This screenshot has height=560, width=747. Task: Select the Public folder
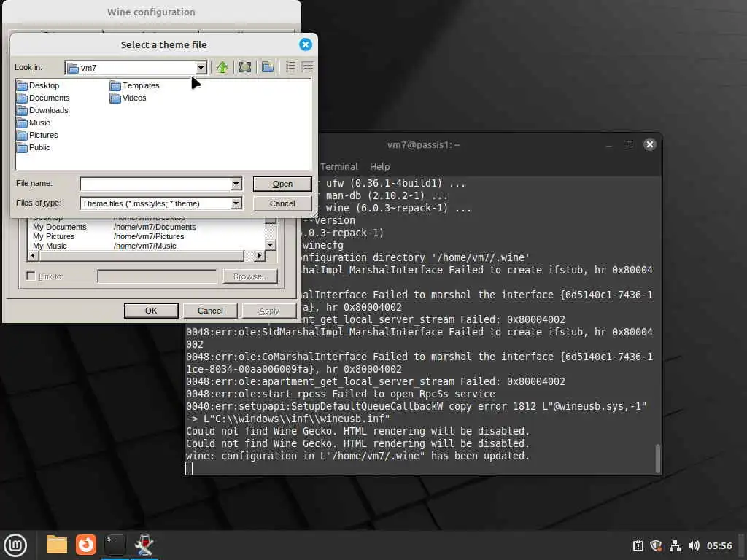click(34, 147)
